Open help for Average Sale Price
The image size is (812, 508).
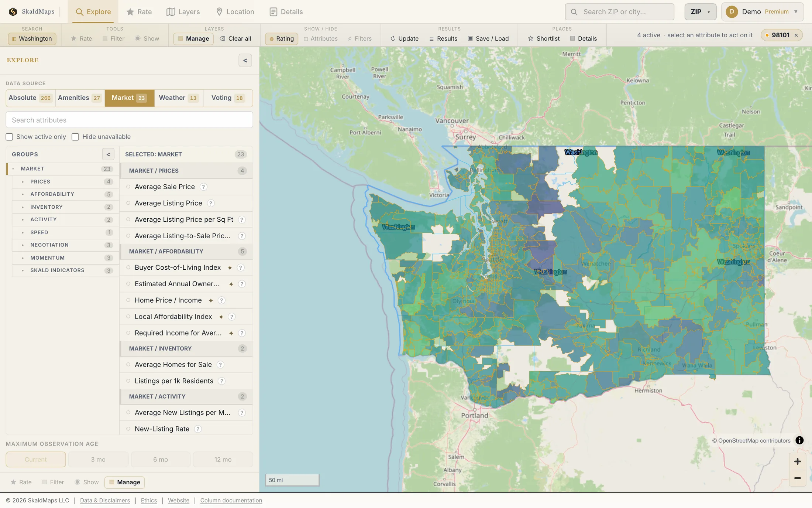(203, 187)
